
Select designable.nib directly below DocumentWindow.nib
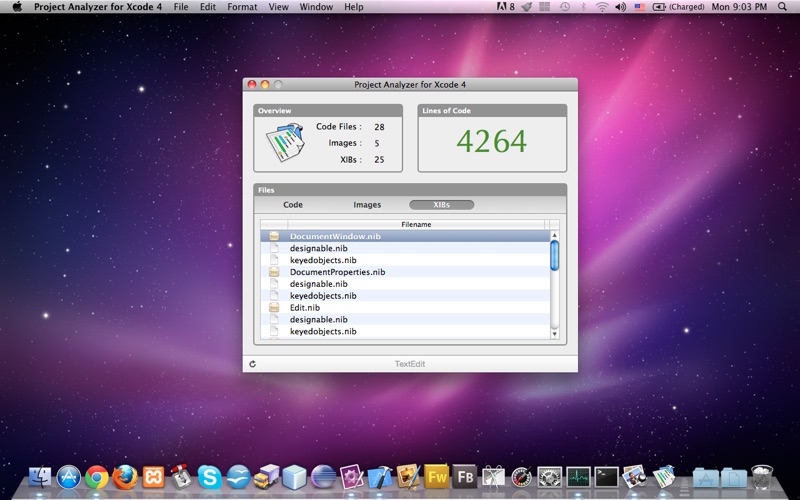pyautogui.click(x=405, y=248)
